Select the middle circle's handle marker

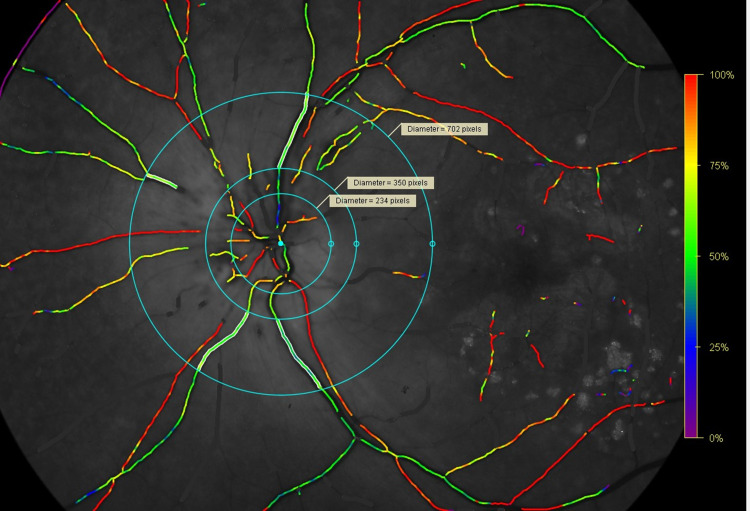point(357,244)
